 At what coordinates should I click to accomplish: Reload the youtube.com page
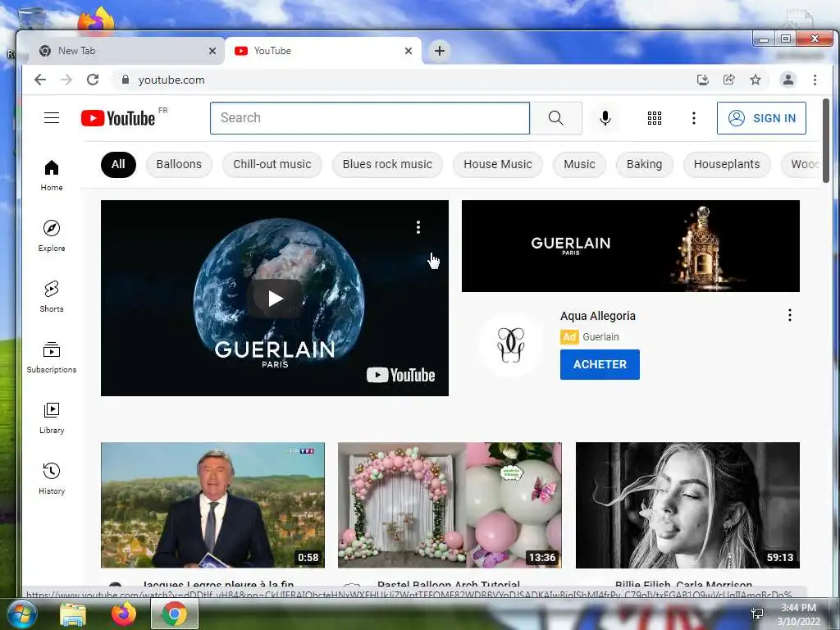click(x=93, y=80)
